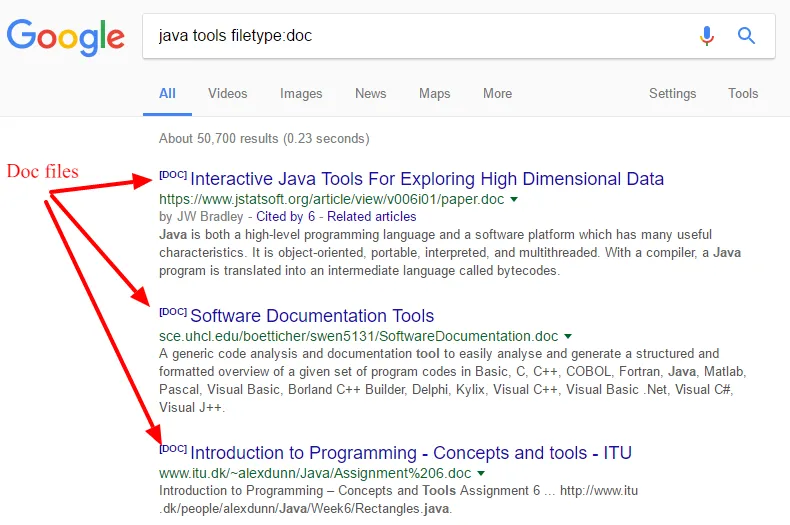Open the Related articles link

[x=372, y=217]
